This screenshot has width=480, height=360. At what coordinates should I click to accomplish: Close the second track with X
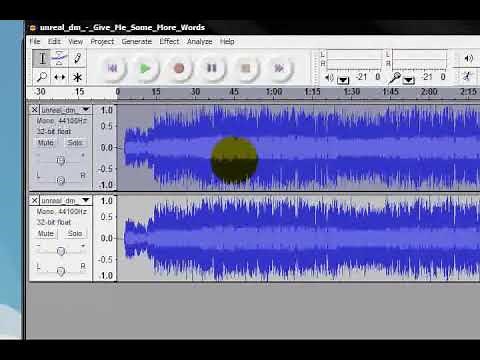tap(34, 200)
